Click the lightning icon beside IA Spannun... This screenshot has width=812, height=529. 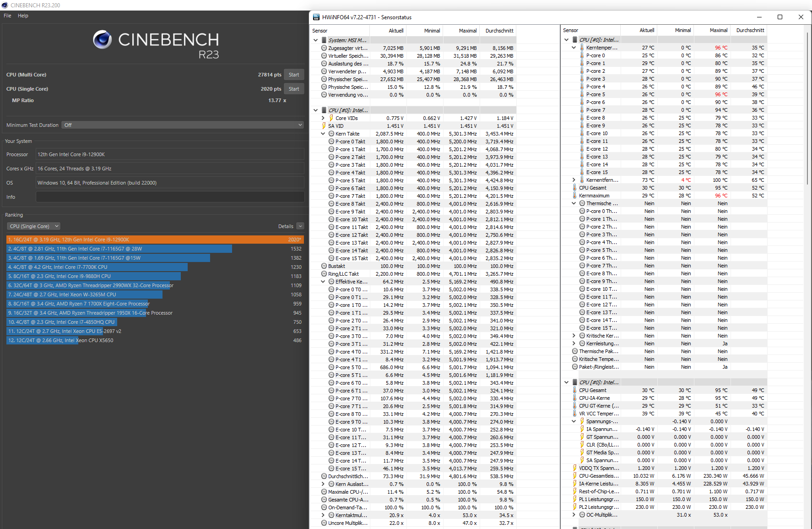pyautogui.click(x=582, y=429)
